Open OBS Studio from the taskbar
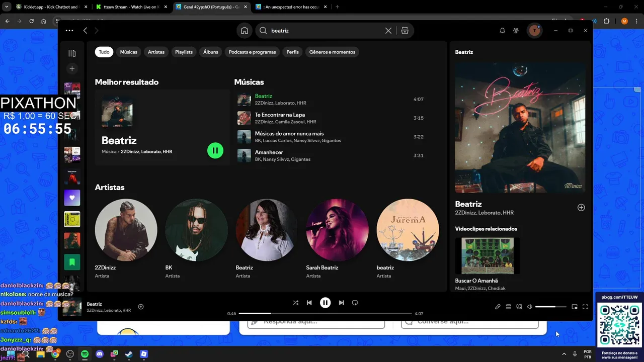 coord(70,354)
